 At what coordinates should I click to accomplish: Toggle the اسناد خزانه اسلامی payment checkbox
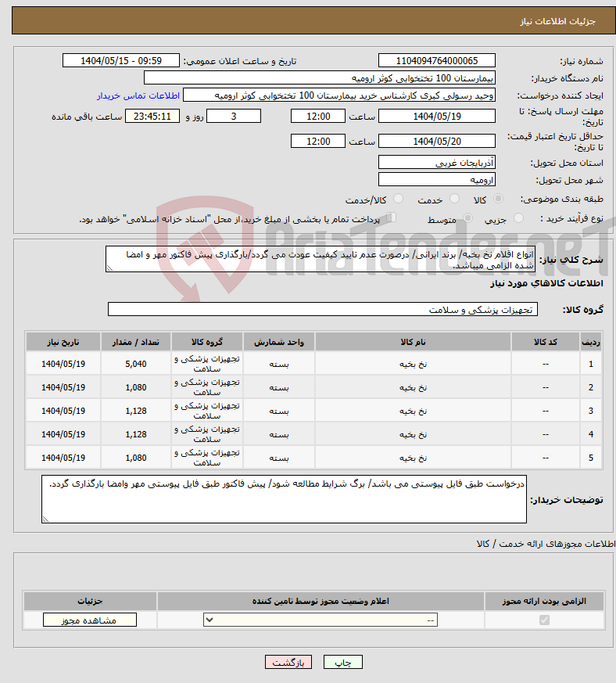coord(391,217)
